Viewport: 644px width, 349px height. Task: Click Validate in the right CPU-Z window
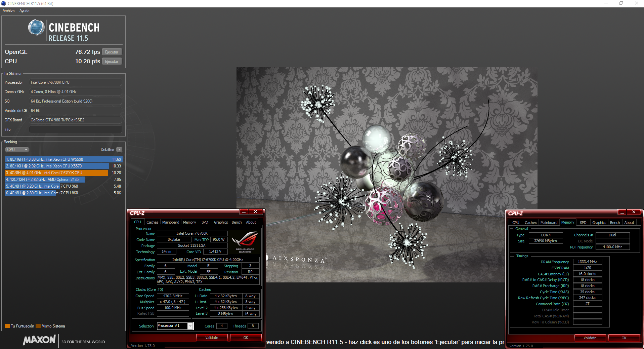coord(590,338)
